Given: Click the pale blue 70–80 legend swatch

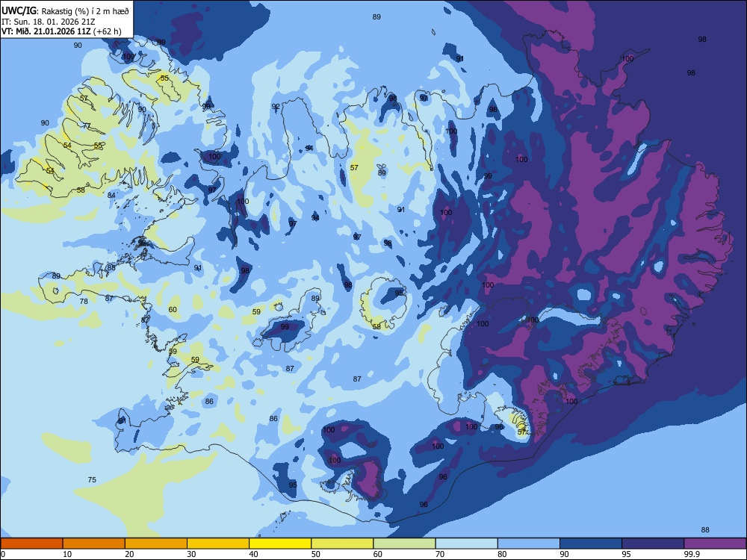Looking at the screenshot, I should point(467,544).
